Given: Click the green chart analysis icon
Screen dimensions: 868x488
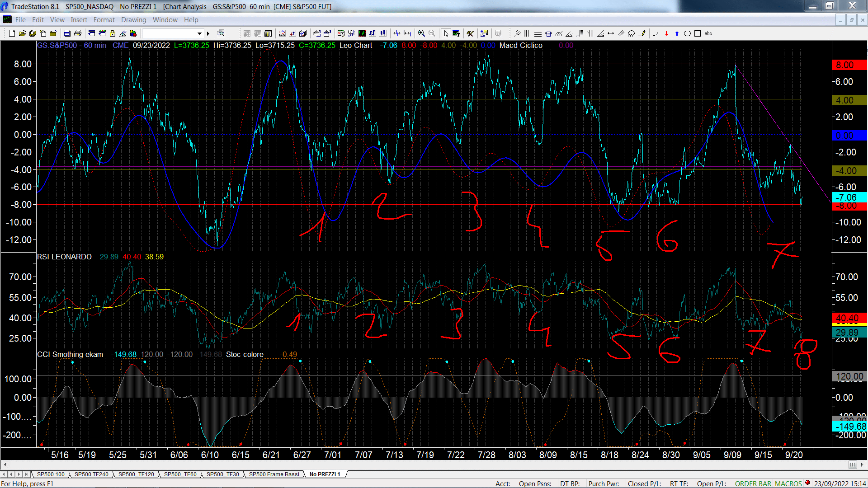Looking at the screenshot, I should point(362,33).
